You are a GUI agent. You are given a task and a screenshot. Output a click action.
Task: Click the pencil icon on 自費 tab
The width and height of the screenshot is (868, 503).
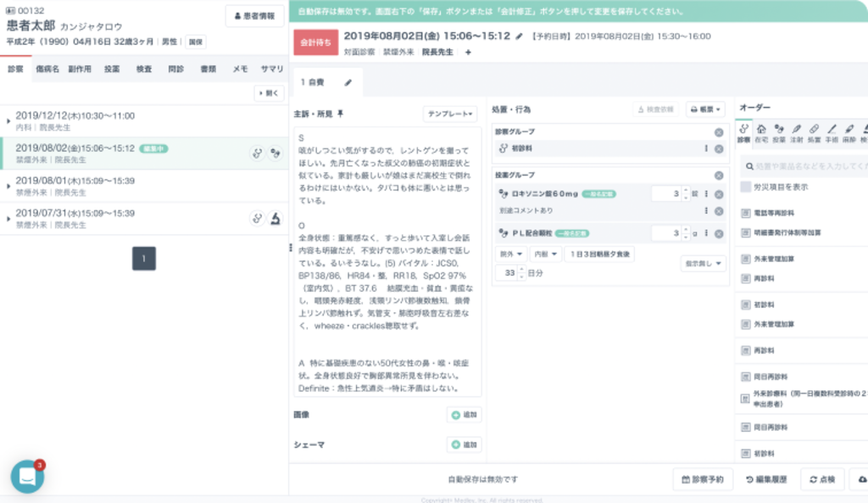click(348, 82)
